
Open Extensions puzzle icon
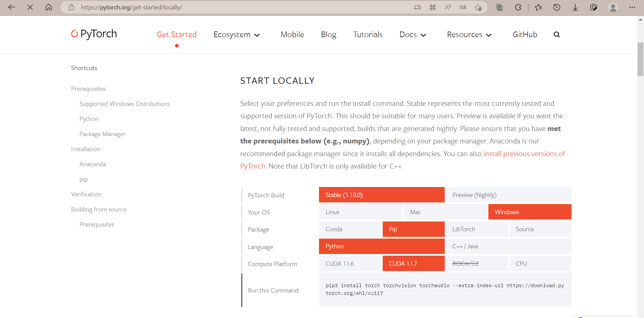pyautogui.click(x=518, y=7)
